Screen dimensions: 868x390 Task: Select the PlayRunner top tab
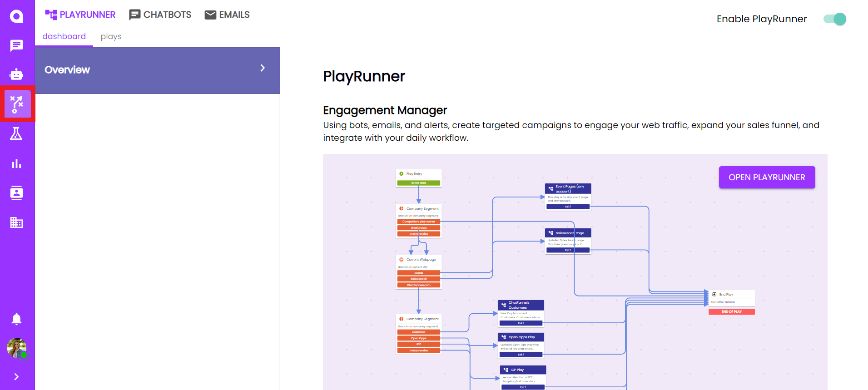[80, 15]
